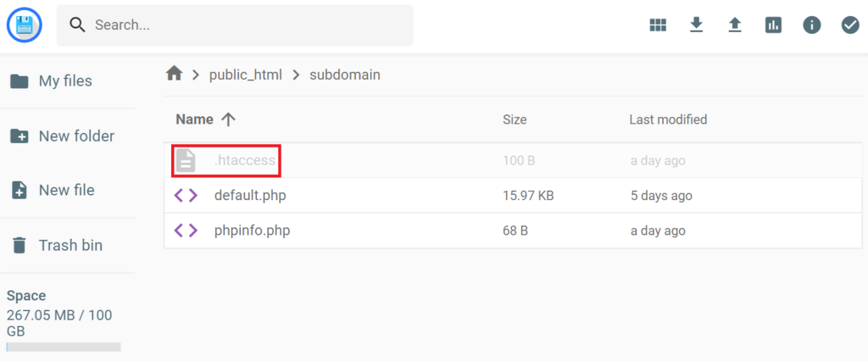Click the download arrow icon

tap(696, 25)
